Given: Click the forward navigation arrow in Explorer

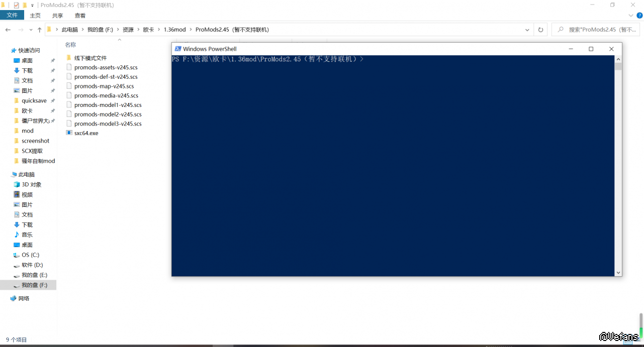Looking at the screenshot, I should point(21,30).
